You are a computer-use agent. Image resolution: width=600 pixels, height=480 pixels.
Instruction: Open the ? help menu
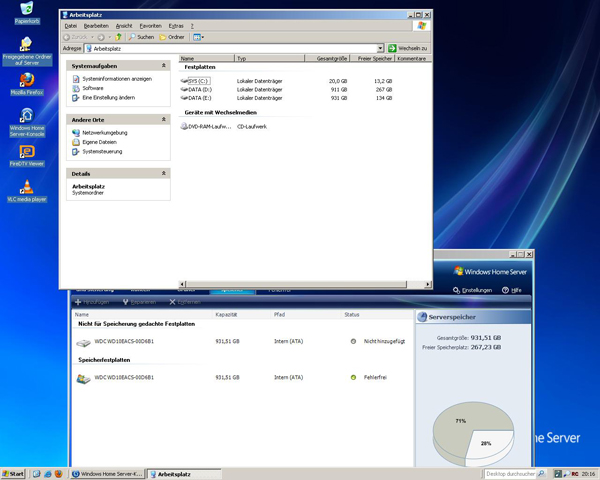click(192, 26)
